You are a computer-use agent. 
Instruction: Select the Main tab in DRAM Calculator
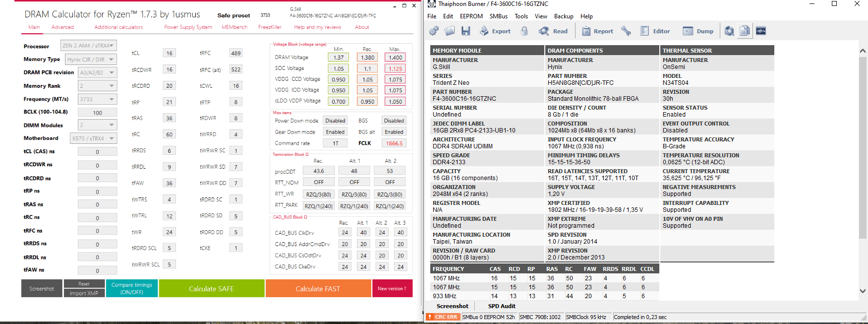coord(34,27)
